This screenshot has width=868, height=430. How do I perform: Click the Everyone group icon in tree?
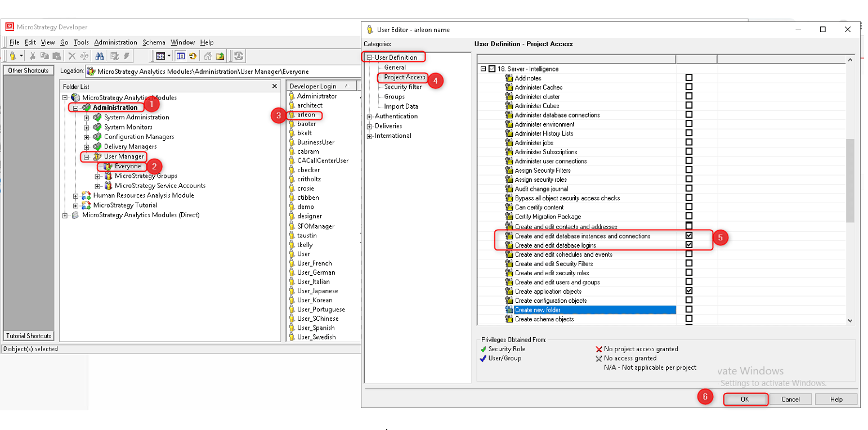[x=109, y=167]
